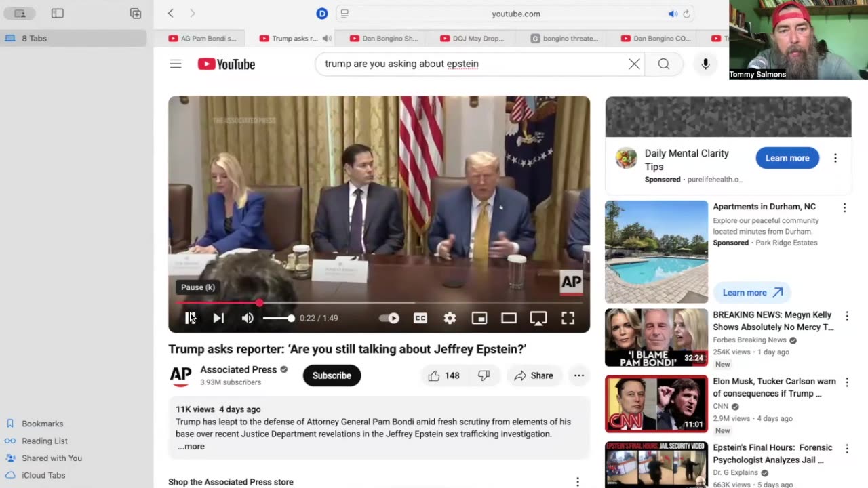Subscribe to Associated Press channel
Screen dimensions: 868x488
point(332,375)
